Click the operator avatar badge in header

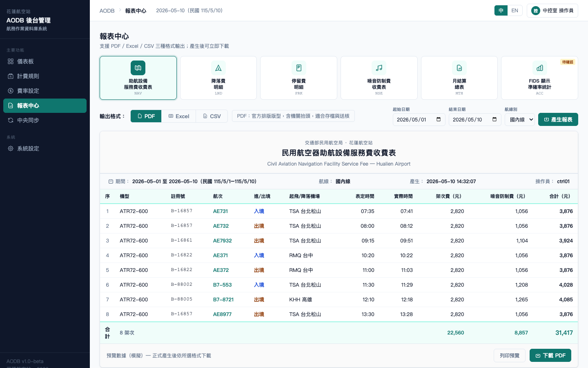pyautogui.click(x=536, y=11)
